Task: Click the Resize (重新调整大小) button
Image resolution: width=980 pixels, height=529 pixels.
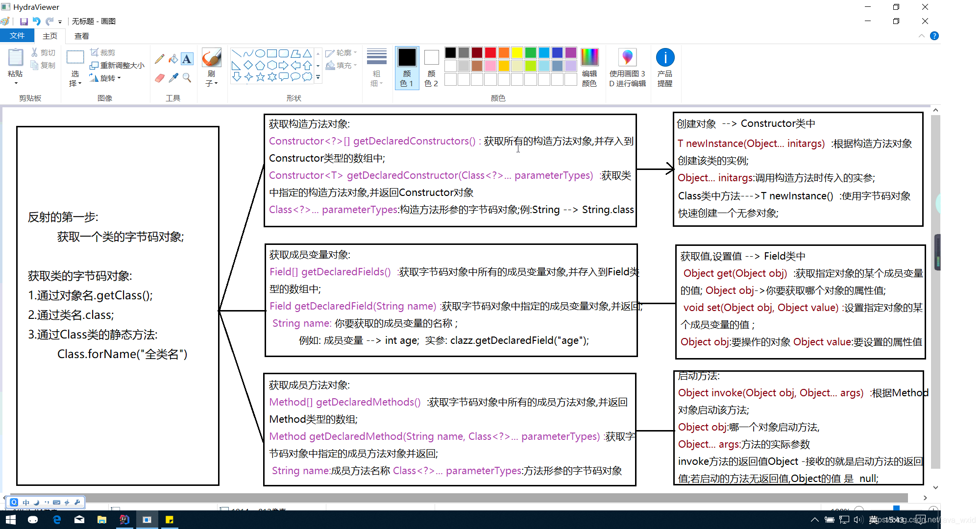Action: click(x=118, y=65)
